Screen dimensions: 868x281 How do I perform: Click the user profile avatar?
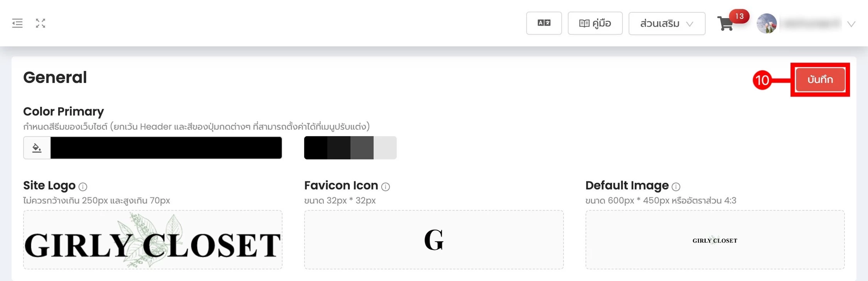767,24
